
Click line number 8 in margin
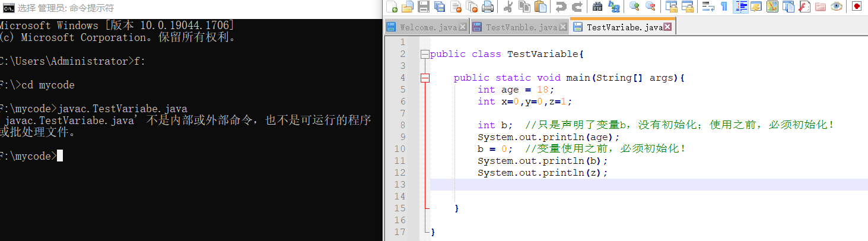click(x=402, y=125)
